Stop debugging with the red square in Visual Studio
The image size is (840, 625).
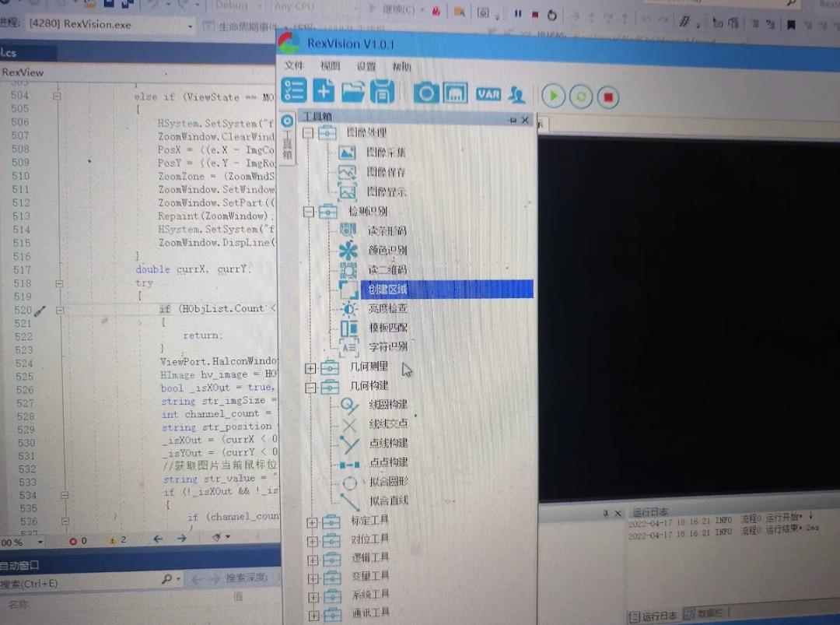click(535, 15)
